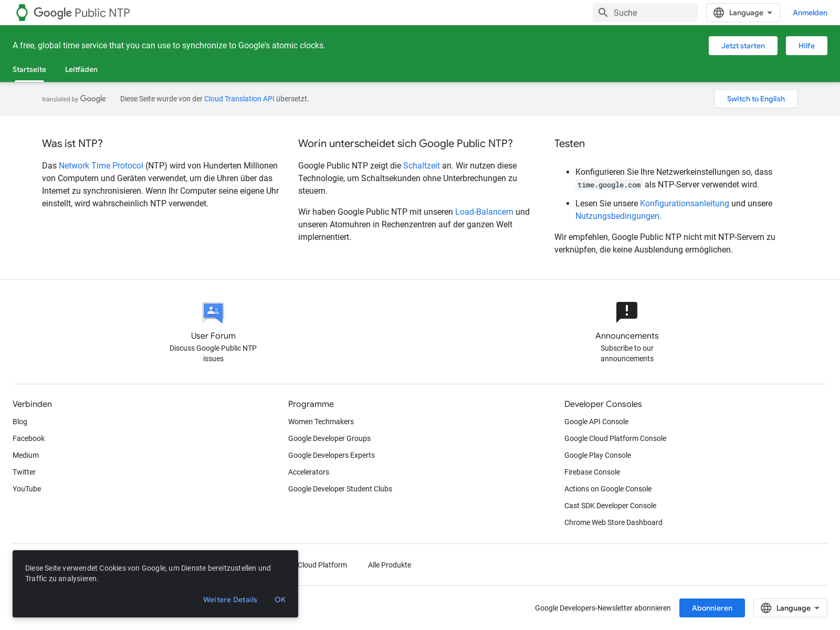Open the User Forum icon
Image resolution: width=840 pixels, height=630 pixels.
[x=213, y=312]
